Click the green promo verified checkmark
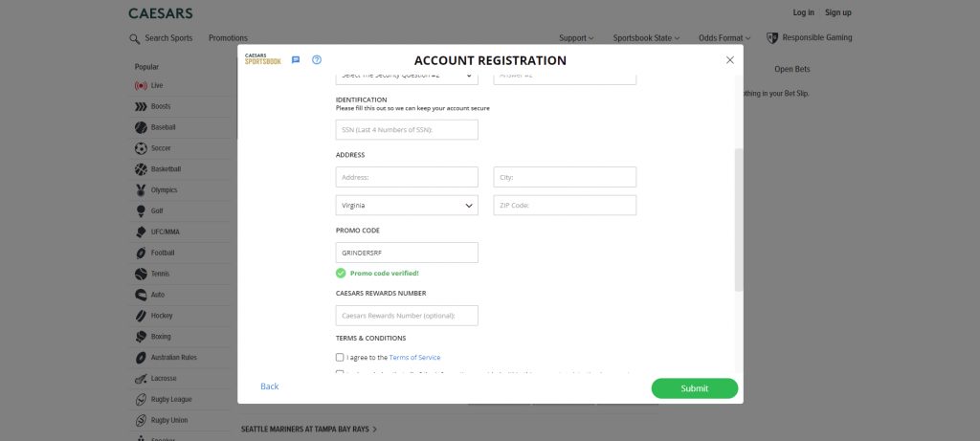Image resolution: width=980 pixels, height=441 pixels. click(x=341, y=273)
